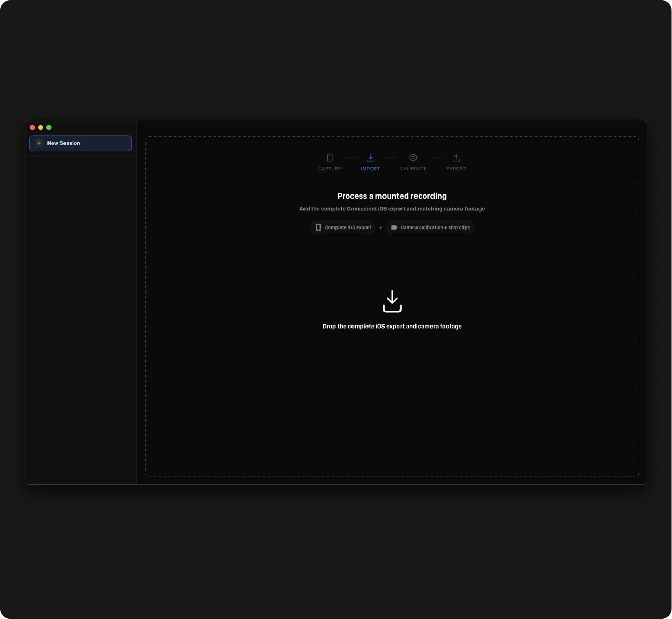Image resolution: width=672 pixels, height=619 pixels.
Task: Minimize the window with the yellow button
Action: pyautogui.click(x=41, y=127)
